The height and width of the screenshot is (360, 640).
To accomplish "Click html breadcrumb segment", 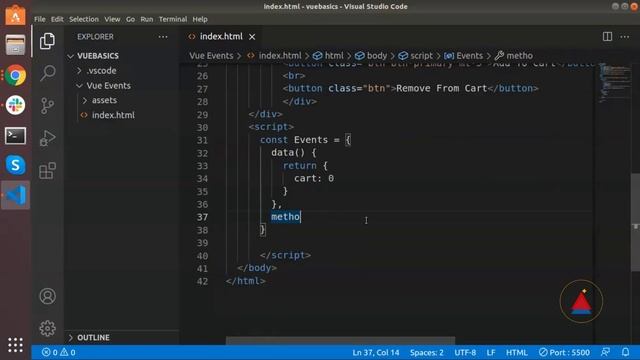I will (x=333, y=56).
